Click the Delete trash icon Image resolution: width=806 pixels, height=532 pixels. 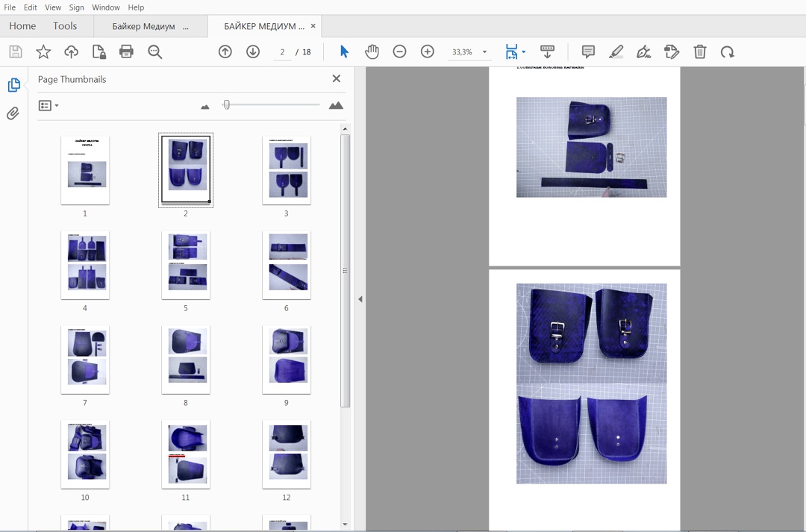[699, 51]
